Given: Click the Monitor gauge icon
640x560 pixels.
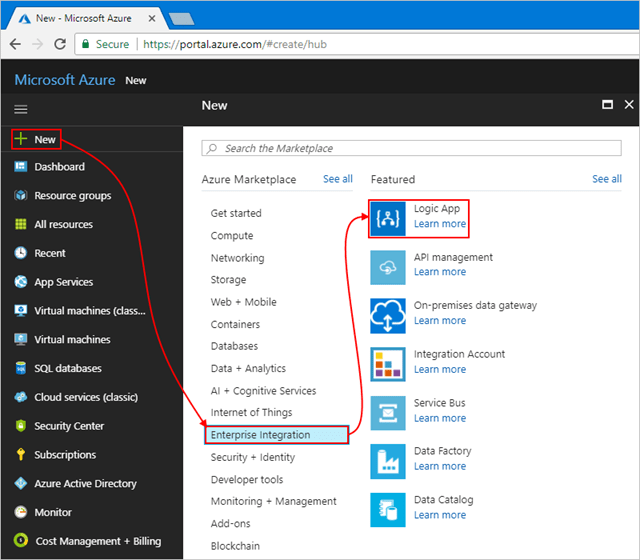Looking at the screenshot, I should point(20,512).
